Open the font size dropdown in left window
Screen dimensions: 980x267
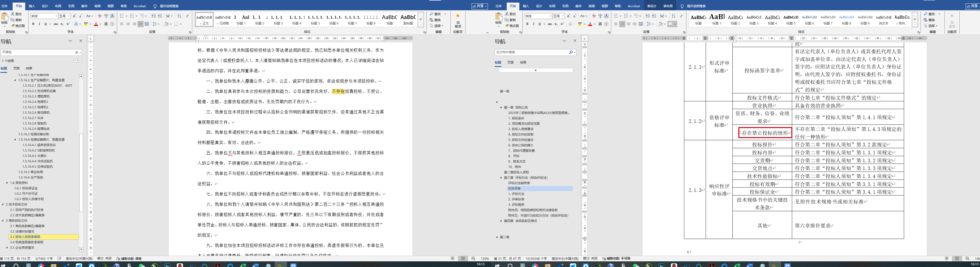coord(69,16)
